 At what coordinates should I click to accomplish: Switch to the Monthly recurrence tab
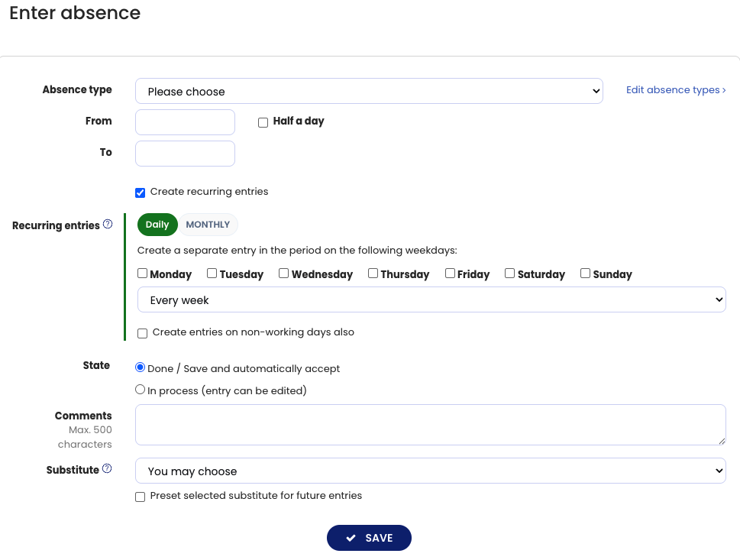click(x=208, y=225)
